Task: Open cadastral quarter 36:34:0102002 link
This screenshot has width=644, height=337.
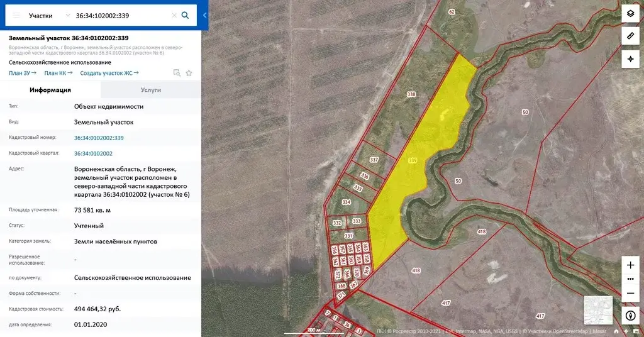Action: click(93, 153)
